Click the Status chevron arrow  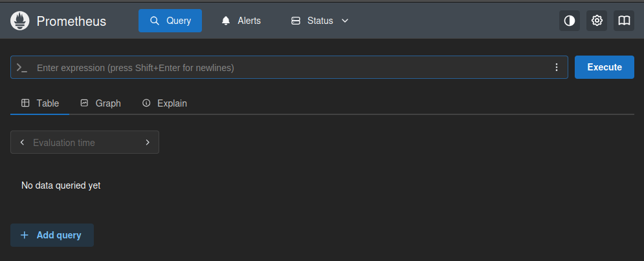pyautogui.click(x=345, y=21)
